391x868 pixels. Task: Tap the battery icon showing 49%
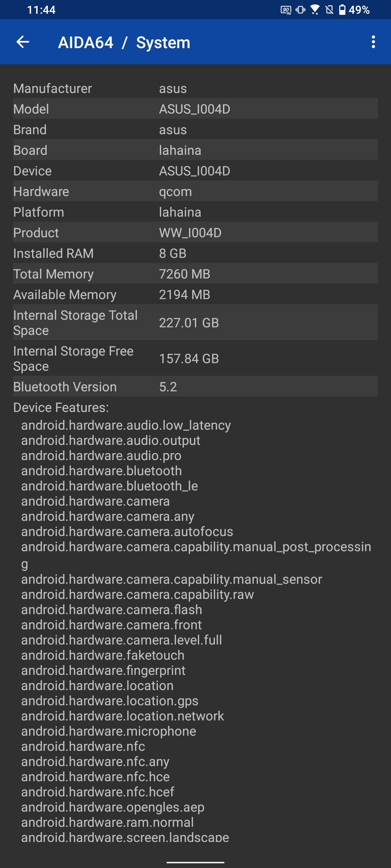click(x=342, y=10)
